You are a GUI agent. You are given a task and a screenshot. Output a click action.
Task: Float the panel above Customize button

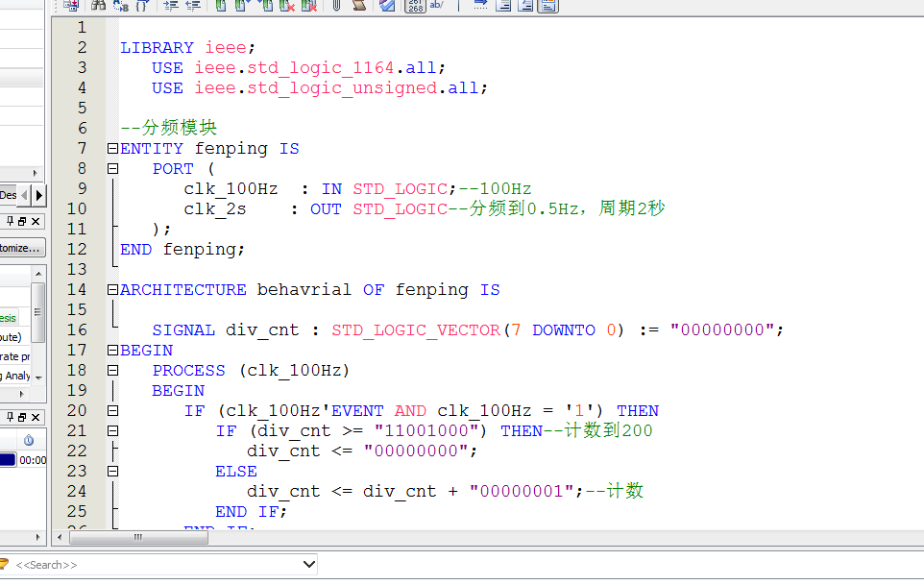(x=22, y=221)
